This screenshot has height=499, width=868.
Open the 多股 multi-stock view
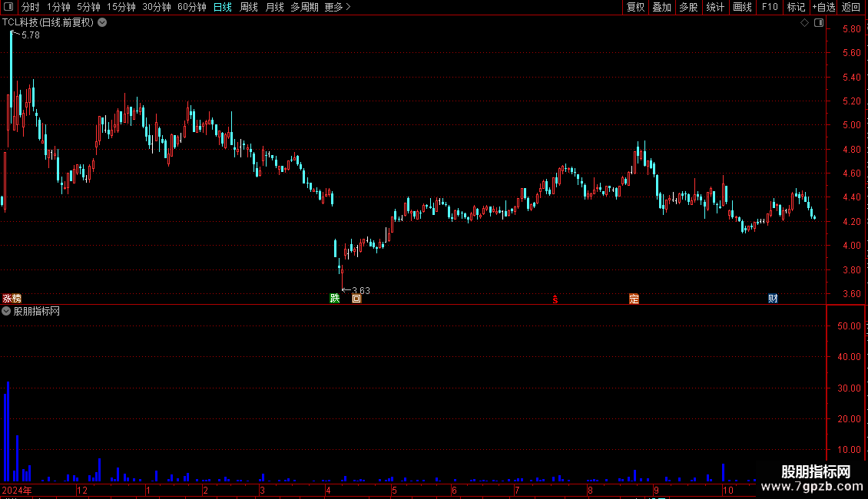(x=689, y=7)
